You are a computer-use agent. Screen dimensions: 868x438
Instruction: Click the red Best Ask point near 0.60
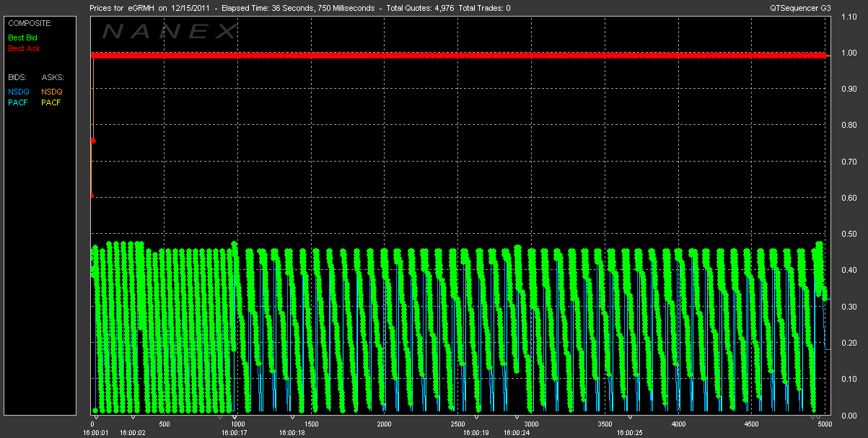92,196
